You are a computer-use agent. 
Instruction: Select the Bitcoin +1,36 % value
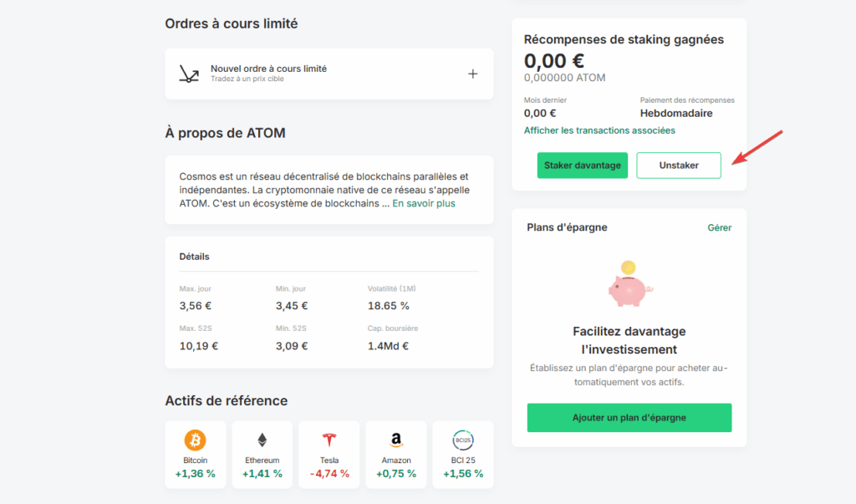coord(195,474)
